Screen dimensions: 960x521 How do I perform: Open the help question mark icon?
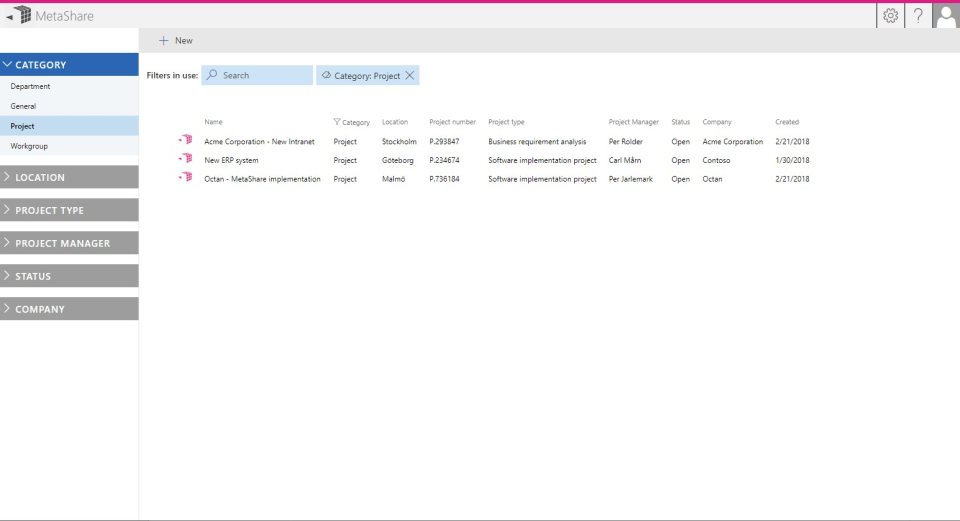click(x=918, y=16)
